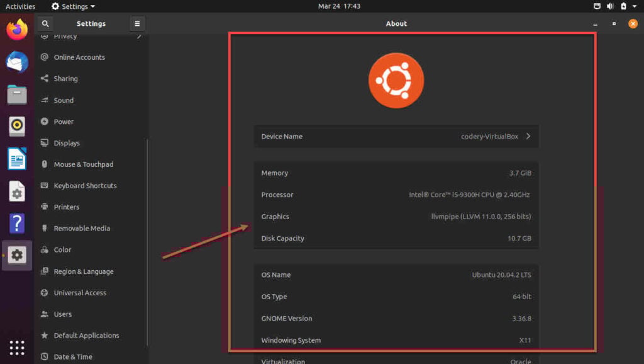
Task: Click Graphics value llvmpipe
Action: [x=481, y=217]
